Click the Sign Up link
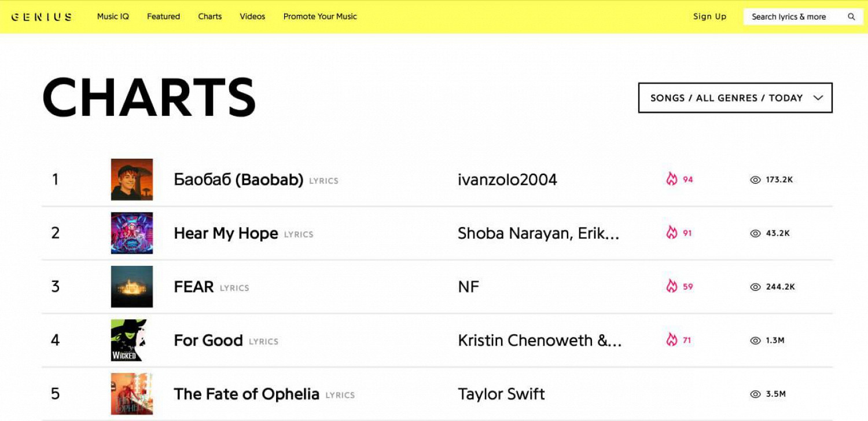The image size is (868, 421). pyautogui.click(x=709, y=17)
